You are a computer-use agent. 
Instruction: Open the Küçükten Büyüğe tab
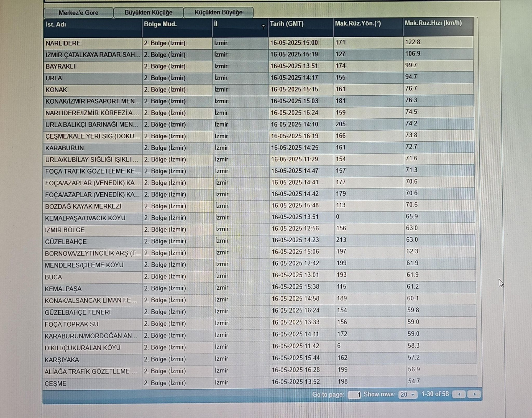coord(218,12)
